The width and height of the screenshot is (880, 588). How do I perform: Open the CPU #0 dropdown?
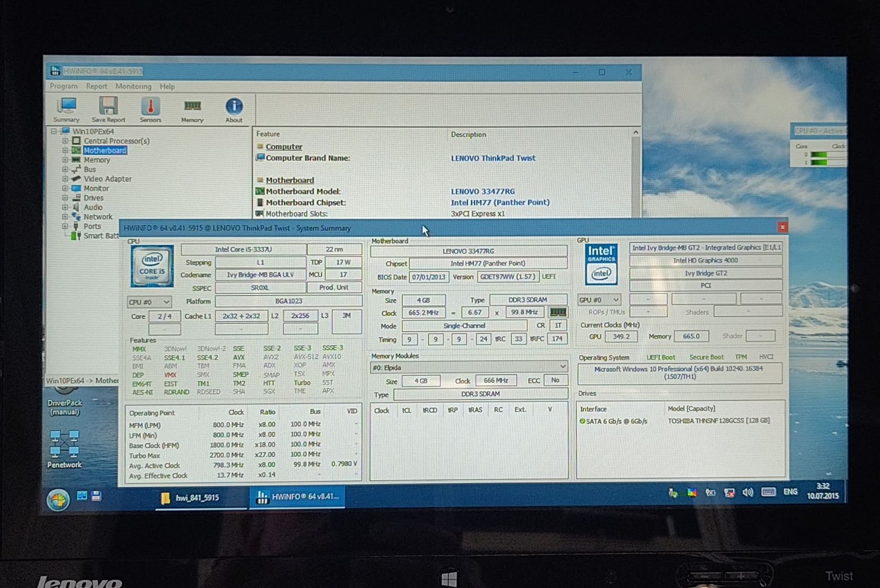coord(149,302)
